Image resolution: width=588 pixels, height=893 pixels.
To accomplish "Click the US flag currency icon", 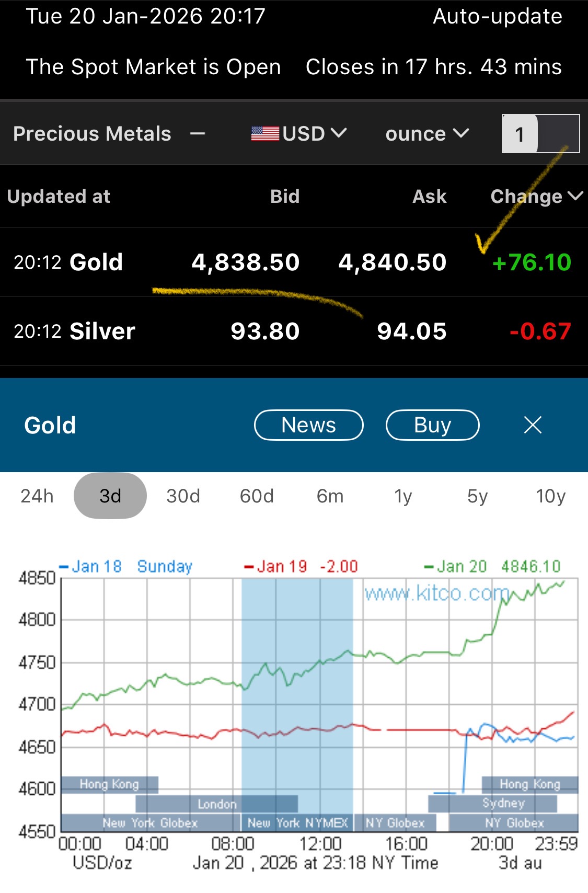I will 265,134.
